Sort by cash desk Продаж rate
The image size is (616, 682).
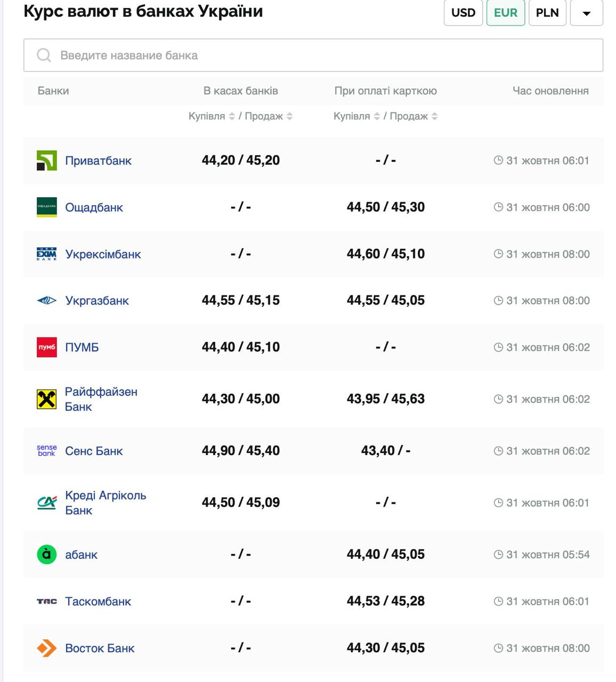coord(289,116)
